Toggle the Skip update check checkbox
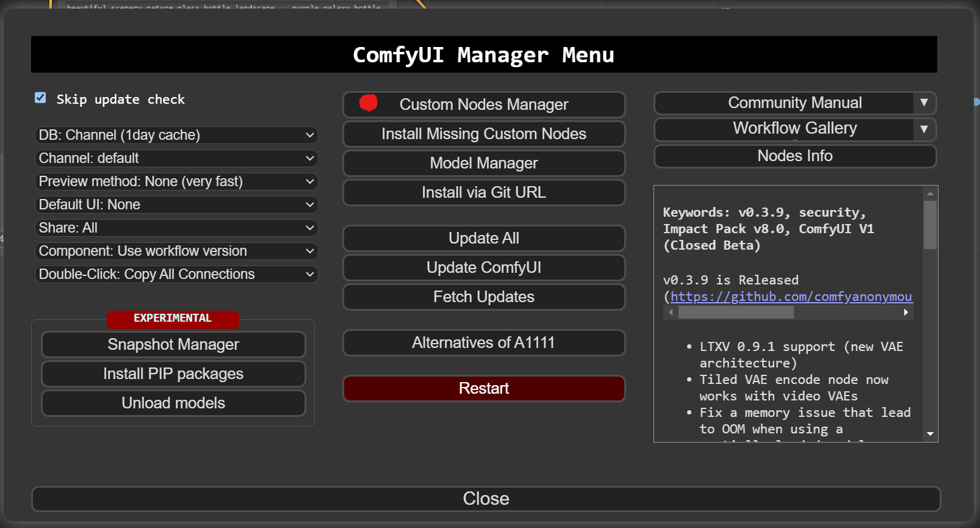 pos(40,98)
